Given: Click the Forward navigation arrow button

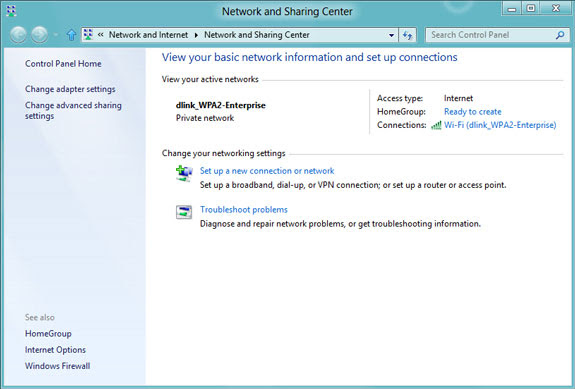Looking at the screenshot, I should point(39,35).
